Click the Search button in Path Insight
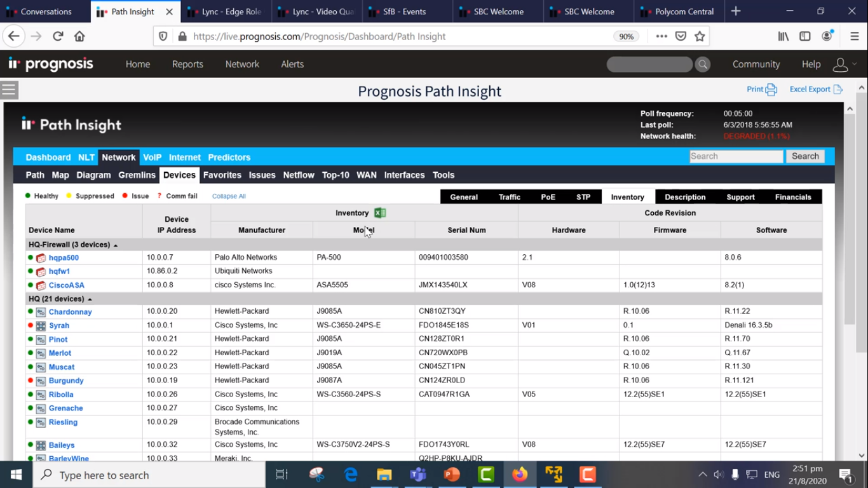The width and height of the screenshot is (868, 488). (805, 156)
